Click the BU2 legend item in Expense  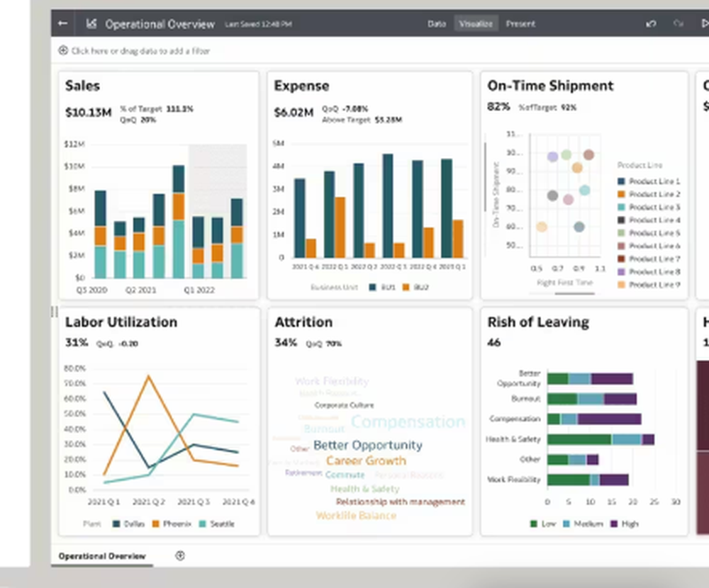tap(415, 287)
